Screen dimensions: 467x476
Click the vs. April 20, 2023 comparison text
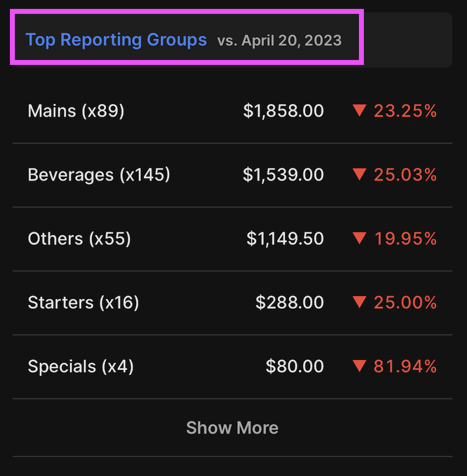[x=279, y=41]
